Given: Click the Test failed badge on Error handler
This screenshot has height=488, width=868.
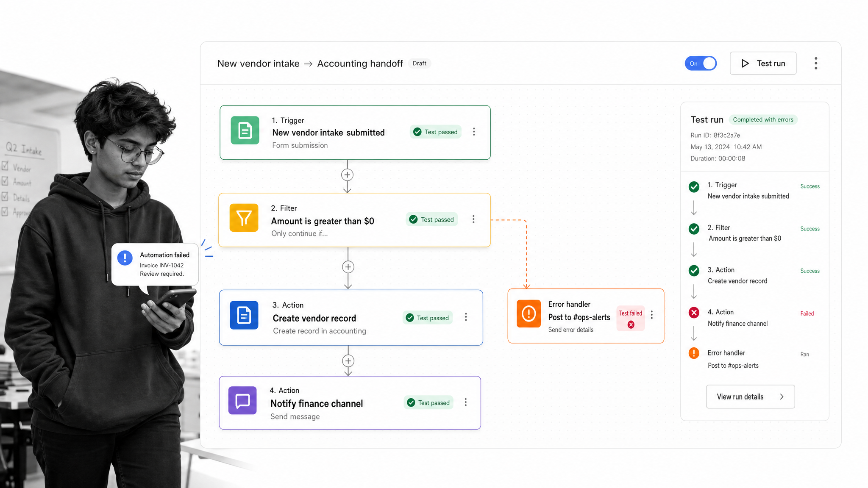Looking at the screenshot, I should (x=631, y=318).
